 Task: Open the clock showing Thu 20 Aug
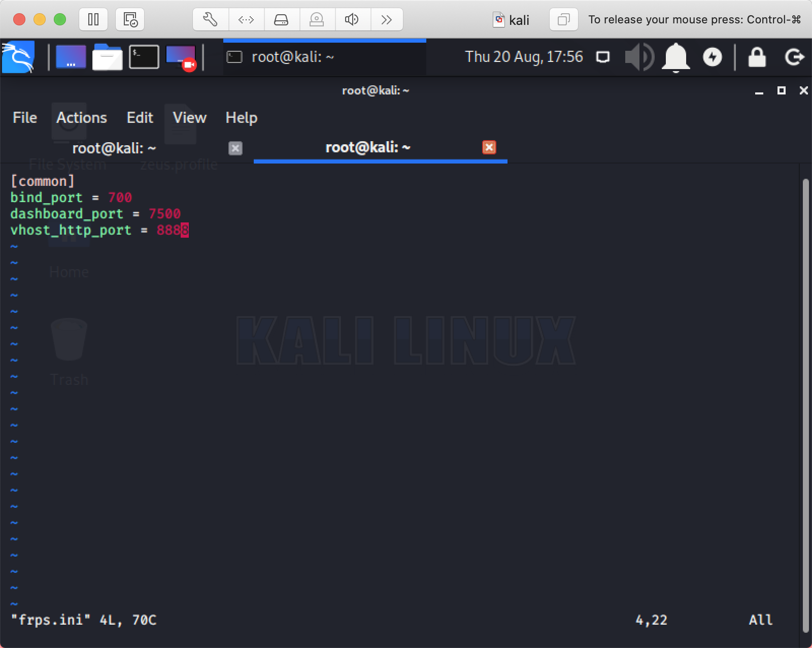524,56
